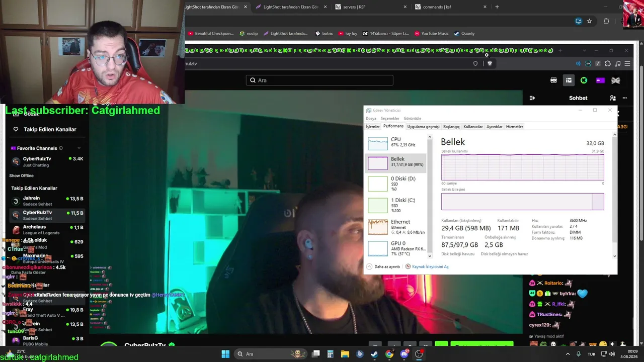Click the performance list scrollbar up arrow
Image resolution: width=644 pixels, height=362 pixels.
tap(430, 137)
